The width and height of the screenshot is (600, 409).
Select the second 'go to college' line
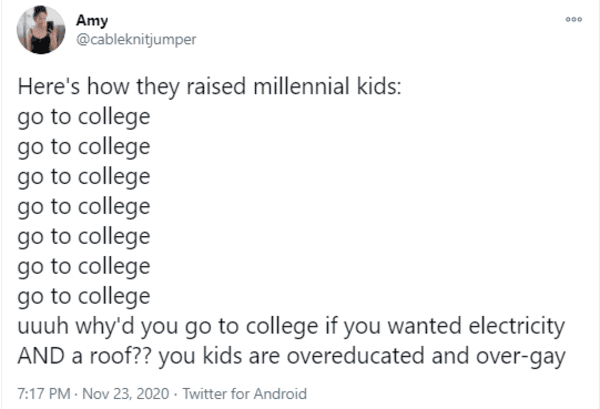[x=84, y=147]
